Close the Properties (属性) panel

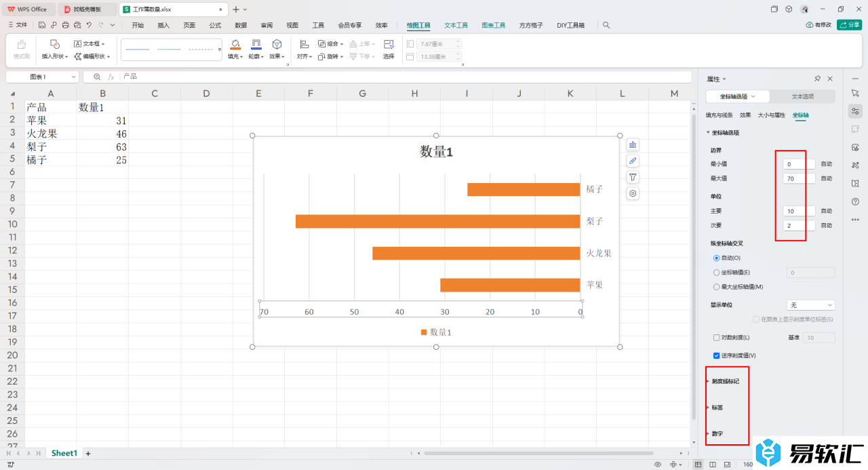point(830,79)
